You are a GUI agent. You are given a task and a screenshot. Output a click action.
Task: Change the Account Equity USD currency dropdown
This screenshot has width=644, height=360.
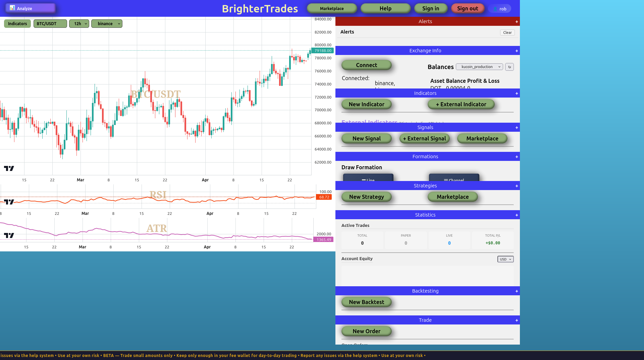click(505, 259)
